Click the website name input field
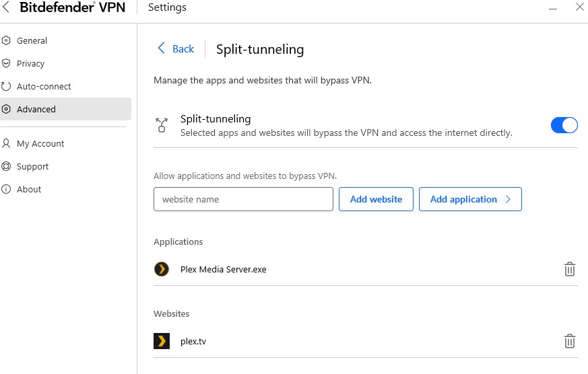The height and width of the screenshot is (374, 588). 243,199
